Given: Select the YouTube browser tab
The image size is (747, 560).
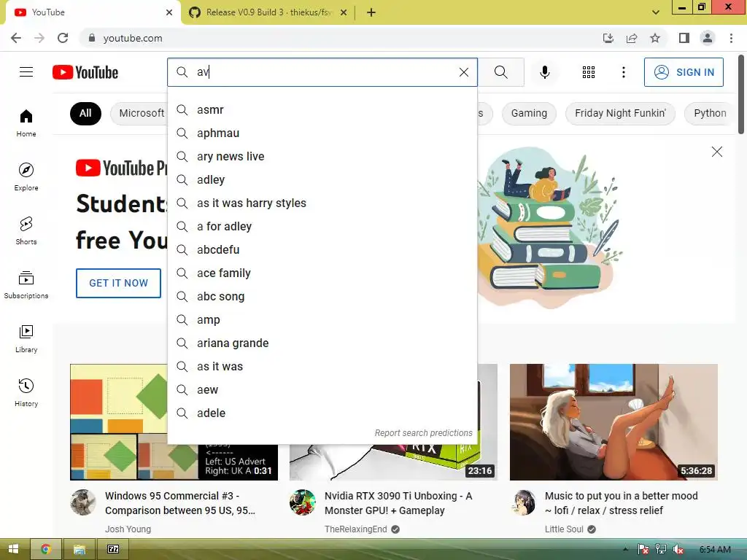Looking at the screenshot, I should click(93, 12).
